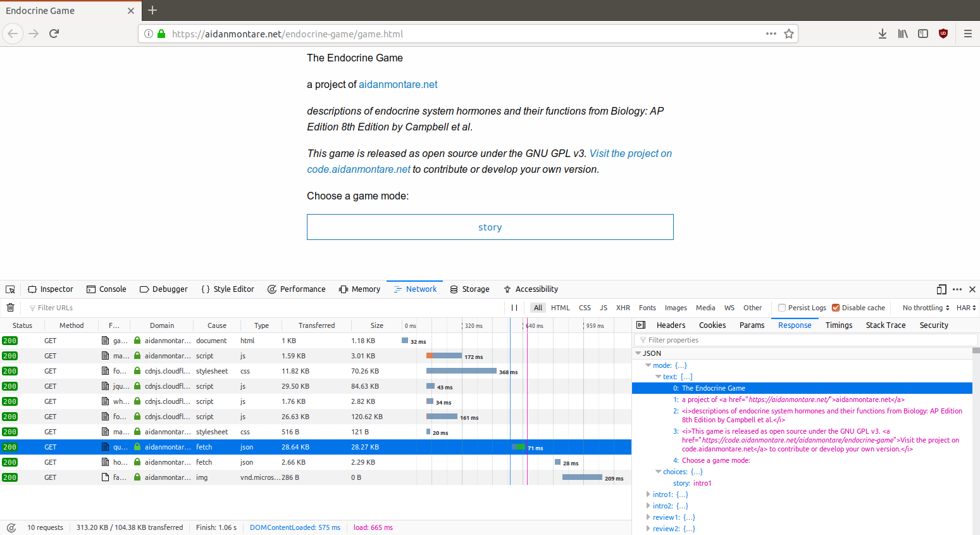Viewport: 980px width, 535px height.
Task: Click the uBlock Origin shield icon
Action: pos(943,34)
